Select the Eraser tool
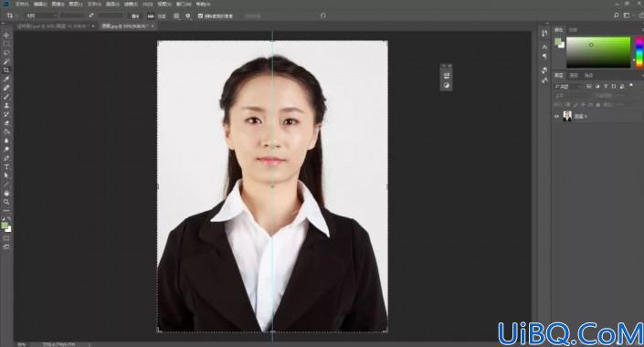 point(6,122)
